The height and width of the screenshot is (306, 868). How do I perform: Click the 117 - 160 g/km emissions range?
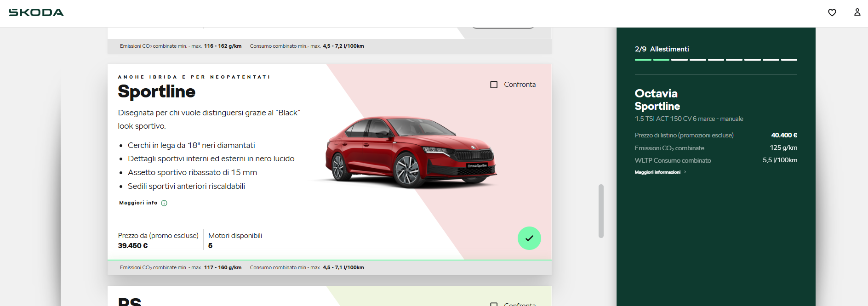(x=223, y=267)
